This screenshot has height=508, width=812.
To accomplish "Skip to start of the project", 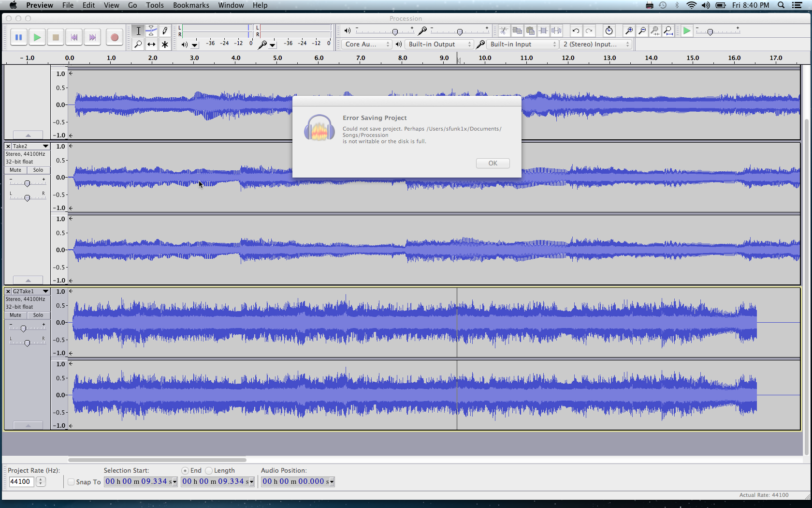I will tap(74, 37).
